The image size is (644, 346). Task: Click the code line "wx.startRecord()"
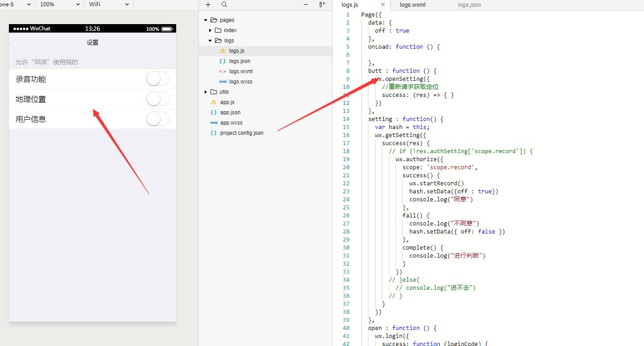point(437,183)
